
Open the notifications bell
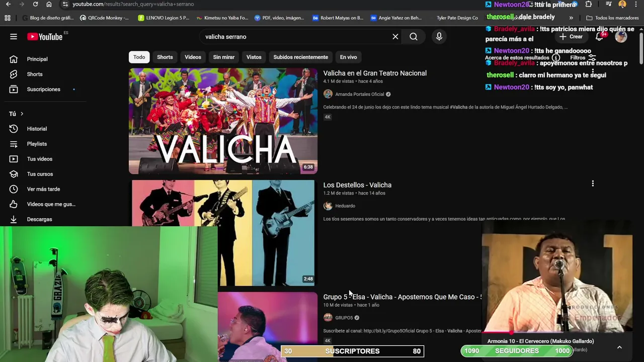pyautogui.click(x=599, y=37)
